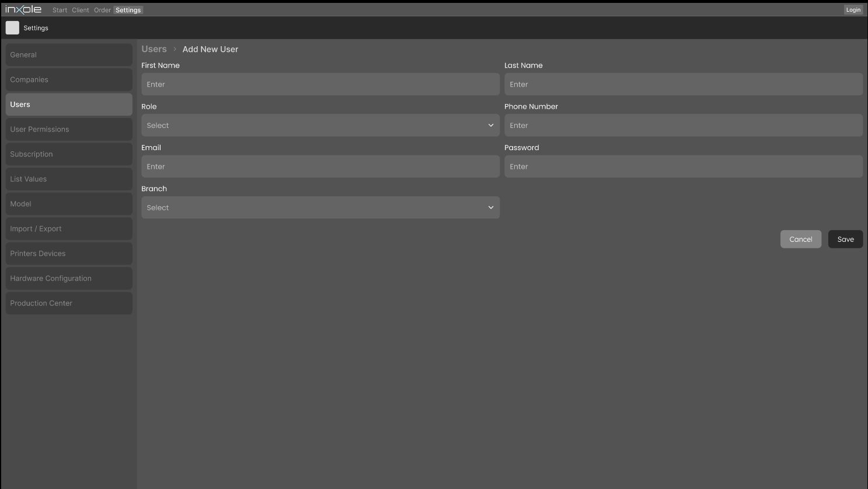Viewport: 868px width, 489px height.
Task: Click the Users breadcrumb link
Action: (x=154, y=50)
